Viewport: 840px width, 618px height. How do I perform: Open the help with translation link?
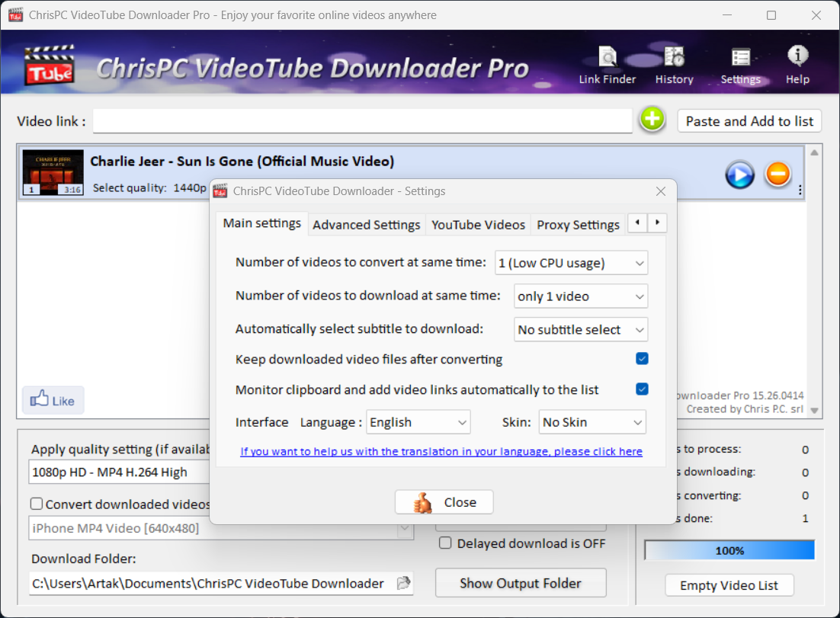441,451
